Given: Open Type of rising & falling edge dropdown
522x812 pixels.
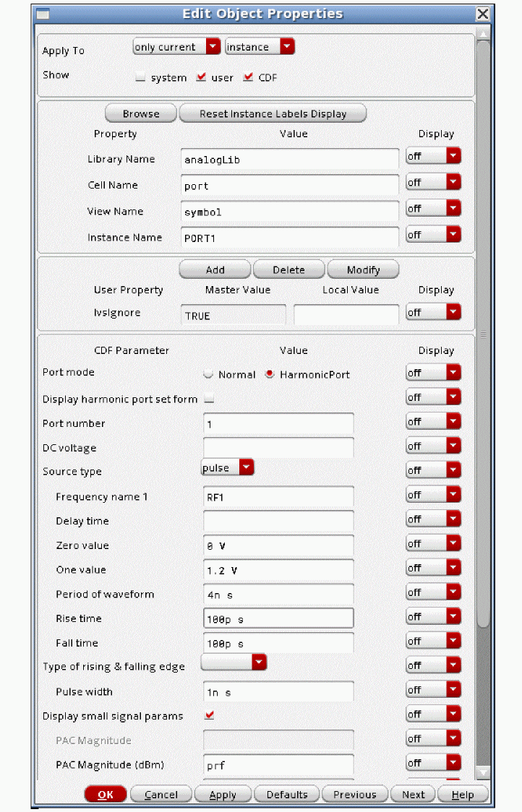Looking at the screenshot, I should pos(234,662).
